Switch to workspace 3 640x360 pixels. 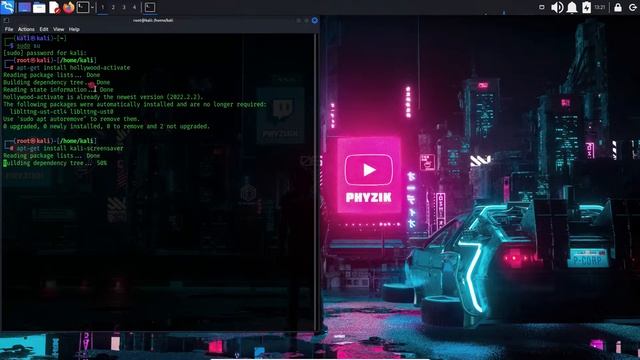pos(124,7)
